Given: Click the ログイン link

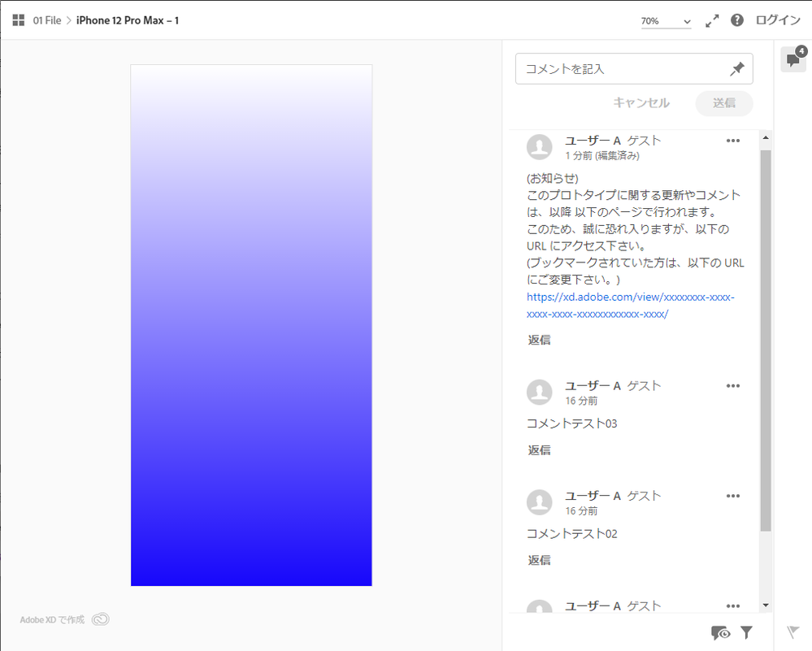Looking at the screenshot, I should pyautogui.click(x=776, y=20).
